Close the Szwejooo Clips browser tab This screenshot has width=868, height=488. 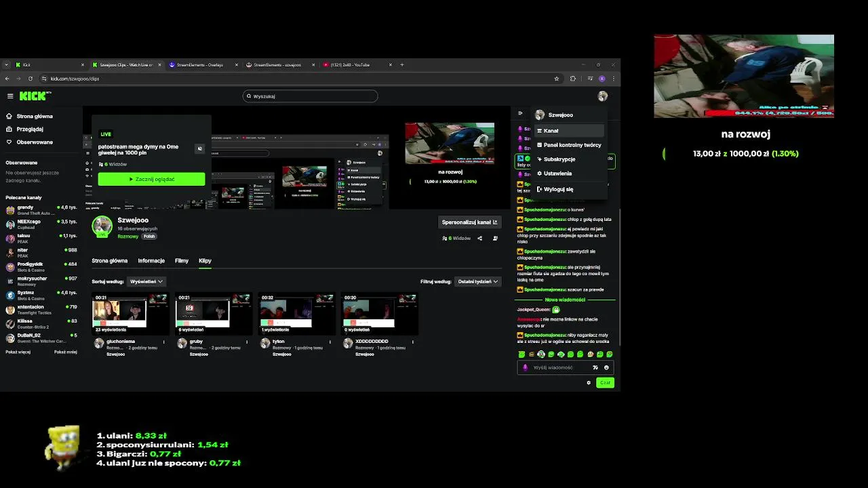(160, 65)
